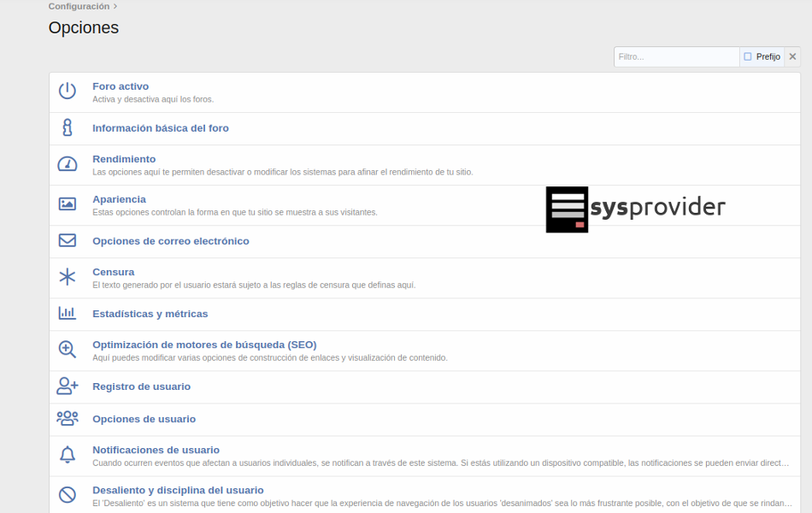Viewport: 812px width, 513px height.
Task: Open the Foro activo options link
Action: click(x=121, y=86)
